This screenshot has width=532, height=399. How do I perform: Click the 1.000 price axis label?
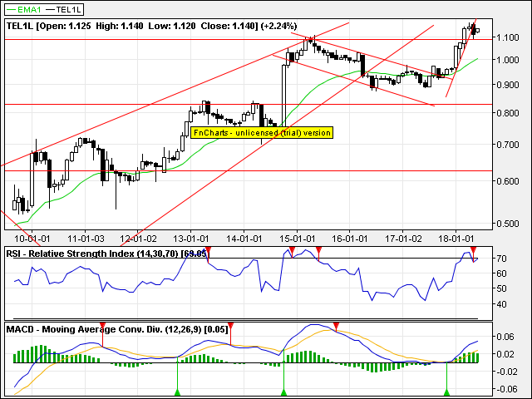click(x=508, y=60)
